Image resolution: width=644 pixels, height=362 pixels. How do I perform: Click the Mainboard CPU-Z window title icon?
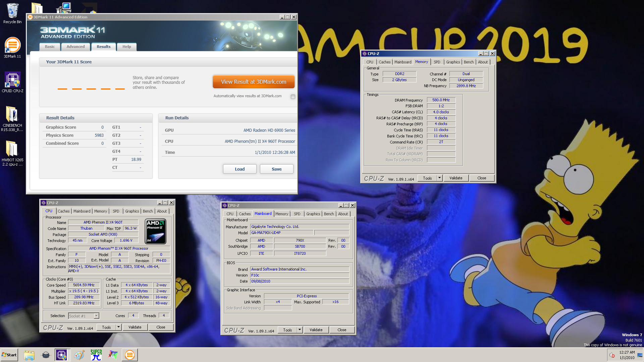[x=225, y=205]
